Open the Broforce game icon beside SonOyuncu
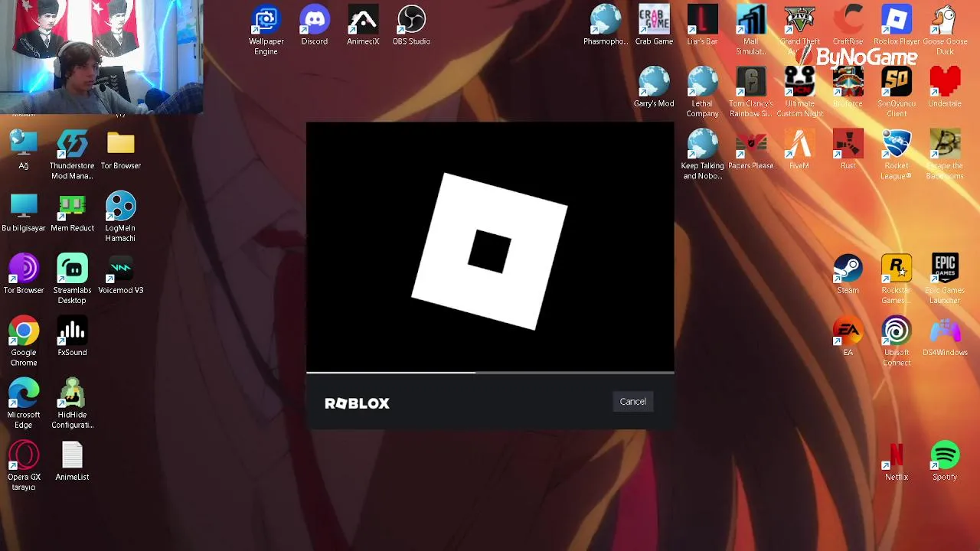 [848, 88]
